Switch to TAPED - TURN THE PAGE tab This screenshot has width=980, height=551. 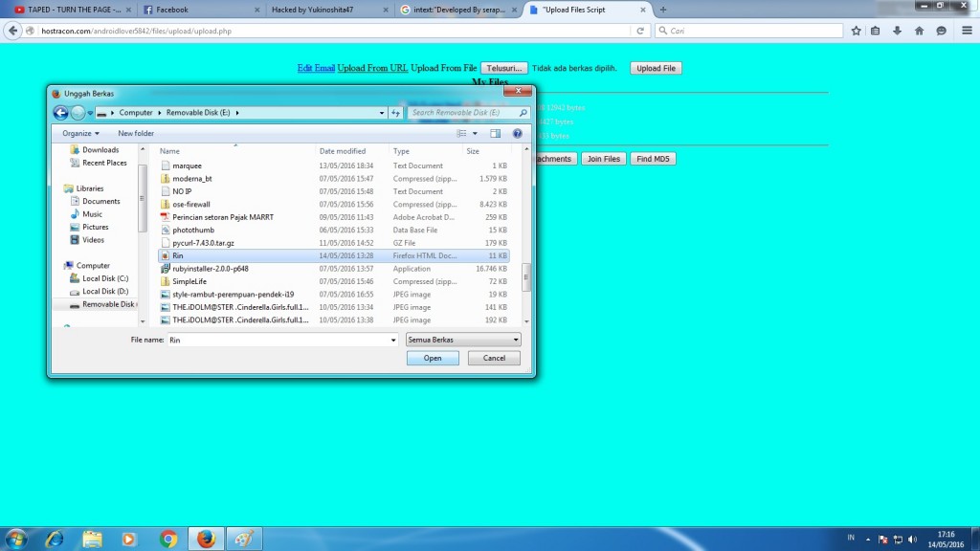click(72, 10)
